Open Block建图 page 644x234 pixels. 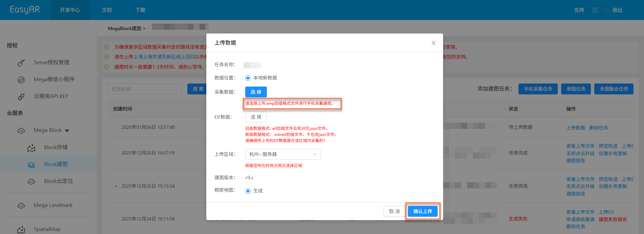(56, 164)
